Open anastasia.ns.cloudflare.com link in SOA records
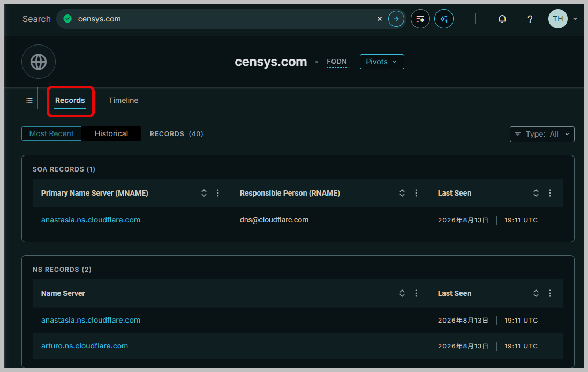The image size is (588, 372). pyautogui.click(x=91, y=220)
